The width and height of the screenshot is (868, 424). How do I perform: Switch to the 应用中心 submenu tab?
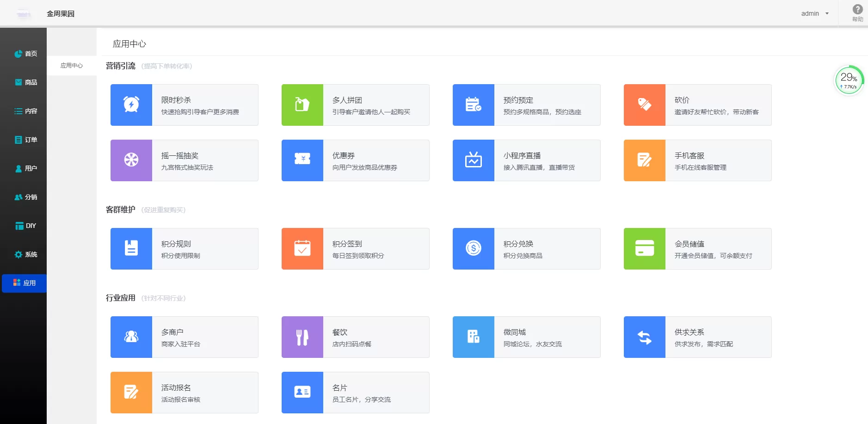tap(72, 66)
